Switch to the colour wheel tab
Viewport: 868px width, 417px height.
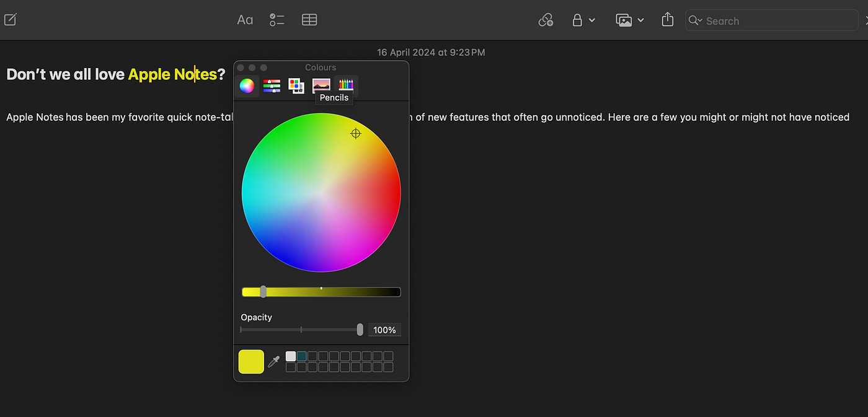[x=247, y=86]
